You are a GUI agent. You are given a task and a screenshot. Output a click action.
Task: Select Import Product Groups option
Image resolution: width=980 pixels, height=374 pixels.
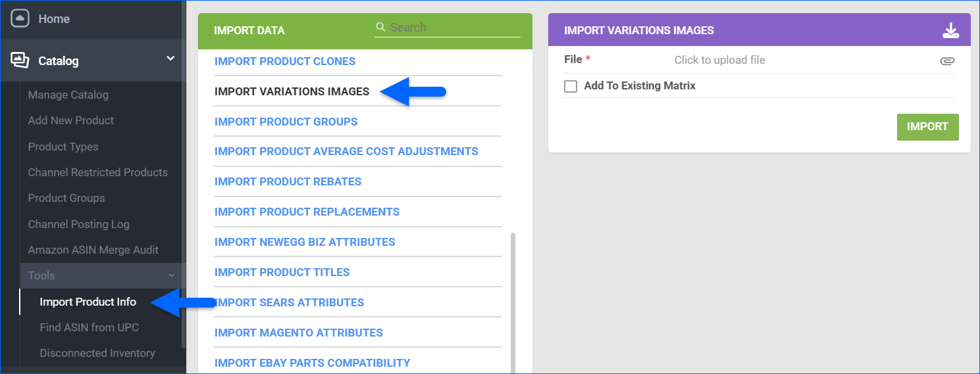tap(286, 122)
